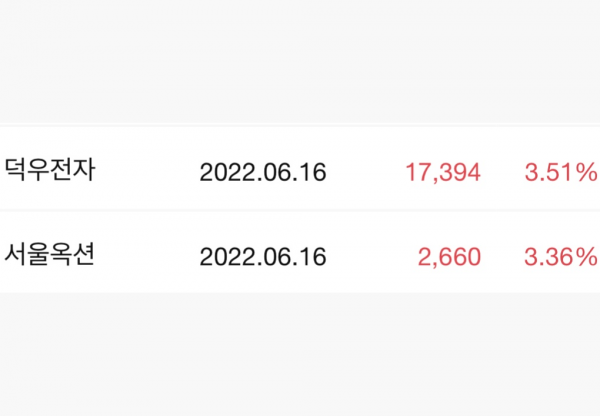Click the date in the 서울옥션 row
This screenshot has height=416, width=600.
(263, 256)
